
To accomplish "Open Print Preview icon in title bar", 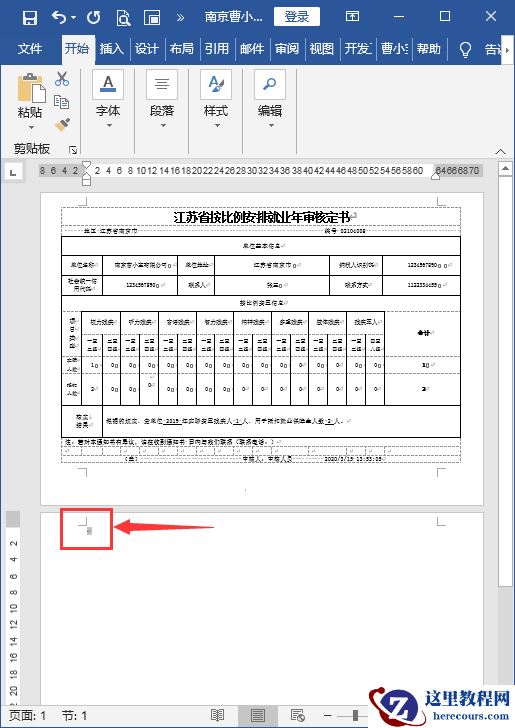I will coord(124,18).
